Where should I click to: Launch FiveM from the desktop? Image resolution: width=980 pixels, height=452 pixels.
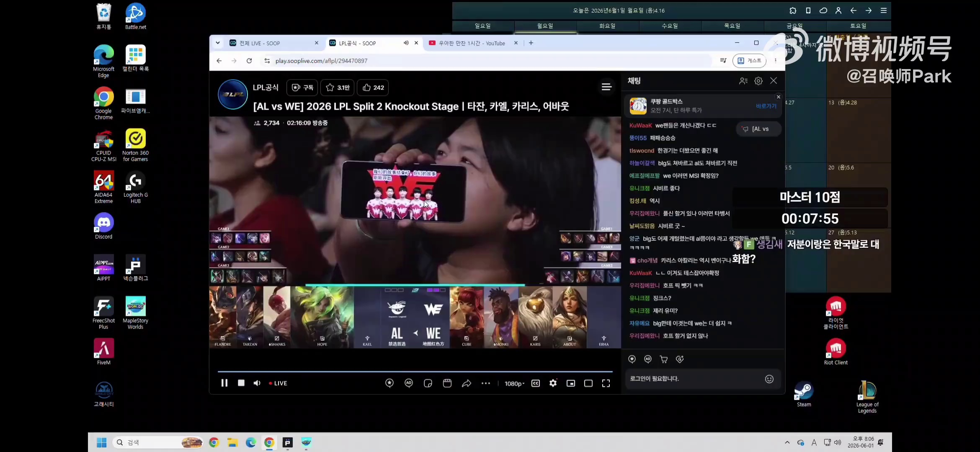tap(103, 352)
